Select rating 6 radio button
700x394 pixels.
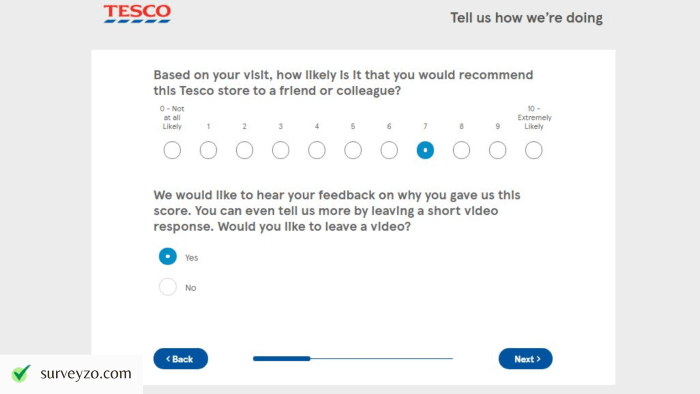(389, 150)
